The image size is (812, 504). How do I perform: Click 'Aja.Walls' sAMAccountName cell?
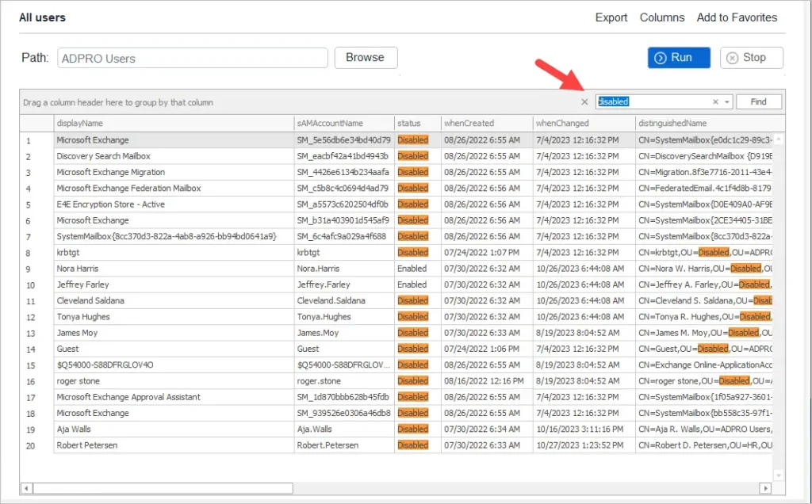(x=344, y=429)
